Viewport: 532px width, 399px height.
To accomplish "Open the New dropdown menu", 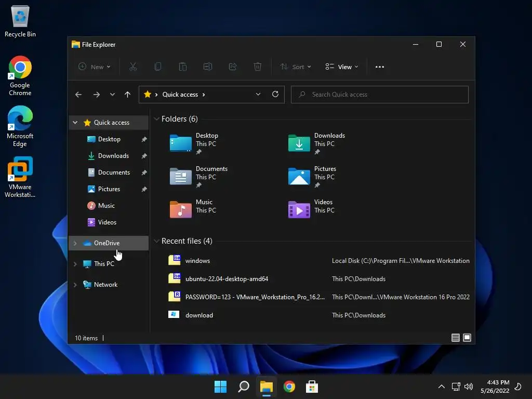I will pos(95,67).
